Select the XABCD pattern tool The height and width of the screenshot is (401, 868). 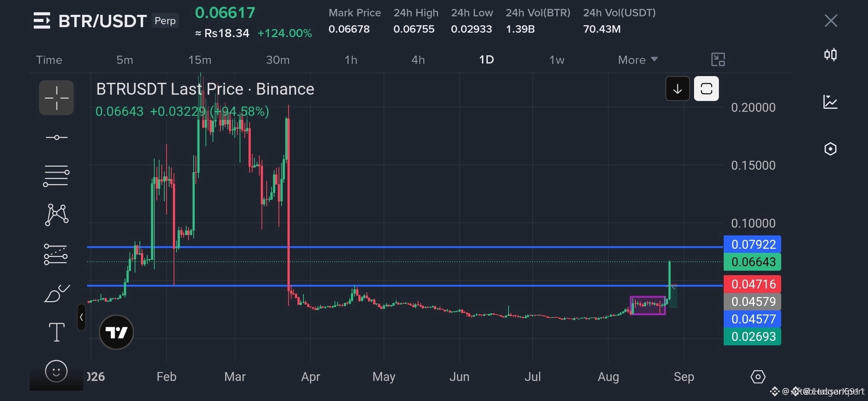56,215
